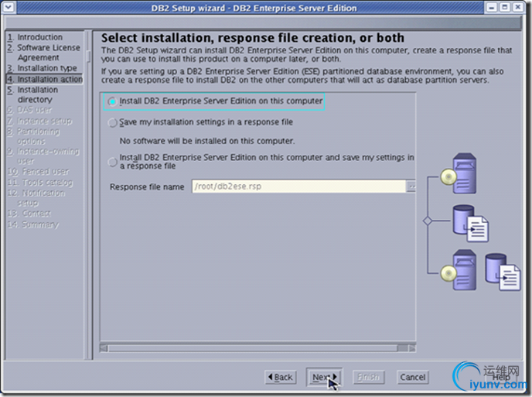Image resolution: width=532 pixels, height=397 pixels.
Task: Click the horizontal scrollbar left arrow
Action: pos(104,348)
